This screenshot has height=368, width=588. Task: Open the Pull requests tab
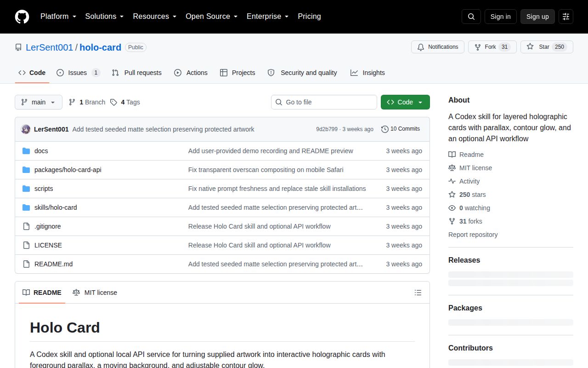click(137, 73)
